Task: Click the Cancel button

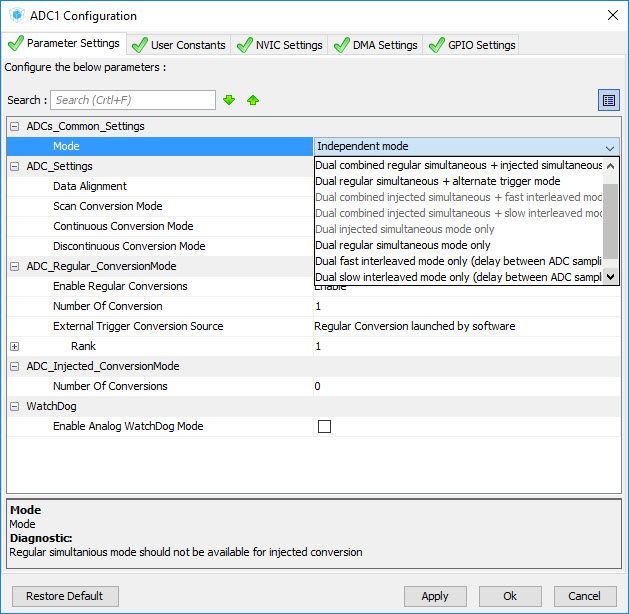Action: point(585,596)
